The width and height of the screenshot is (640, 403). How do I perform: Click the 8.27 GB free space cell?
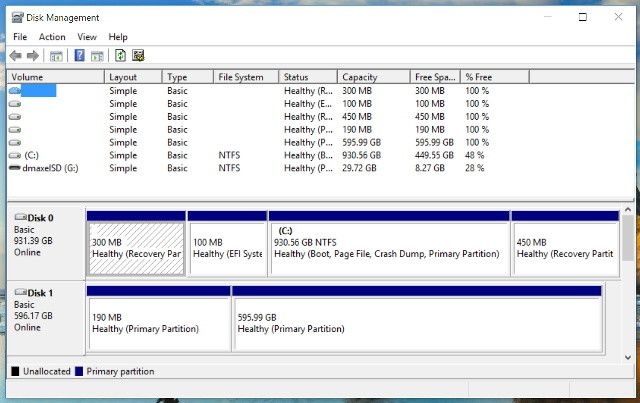430,168
